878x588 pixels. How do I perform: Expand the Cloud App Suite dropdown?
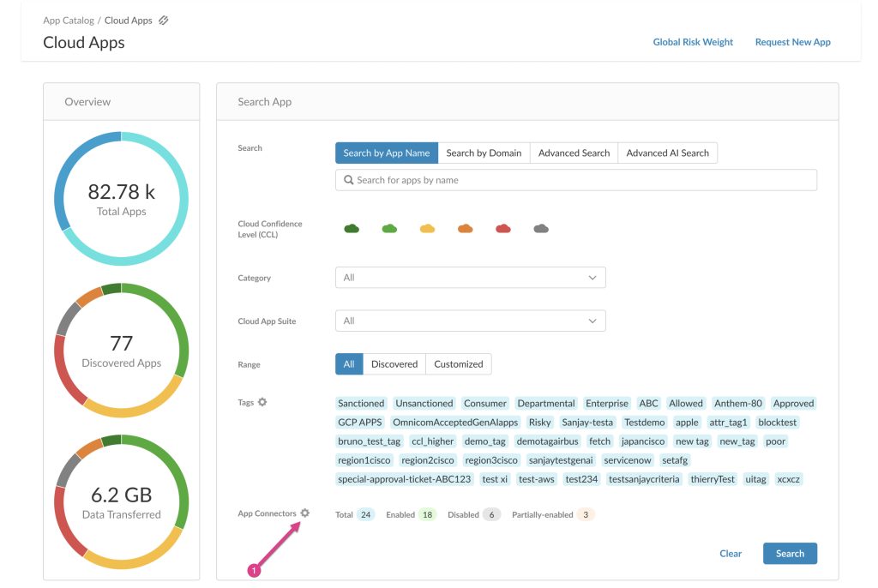click(471, 321)
